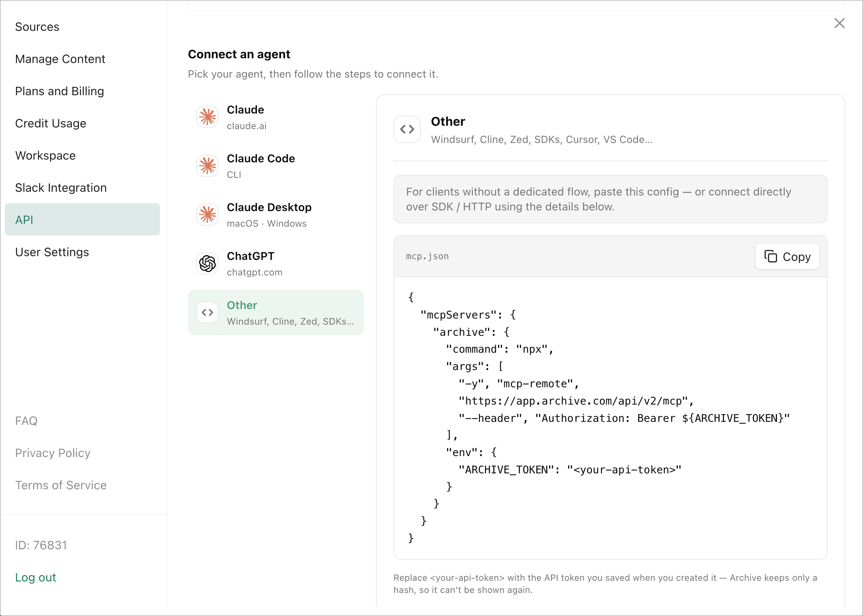
Task: Click the "command": "npx" line
Action: coord(500,349)
